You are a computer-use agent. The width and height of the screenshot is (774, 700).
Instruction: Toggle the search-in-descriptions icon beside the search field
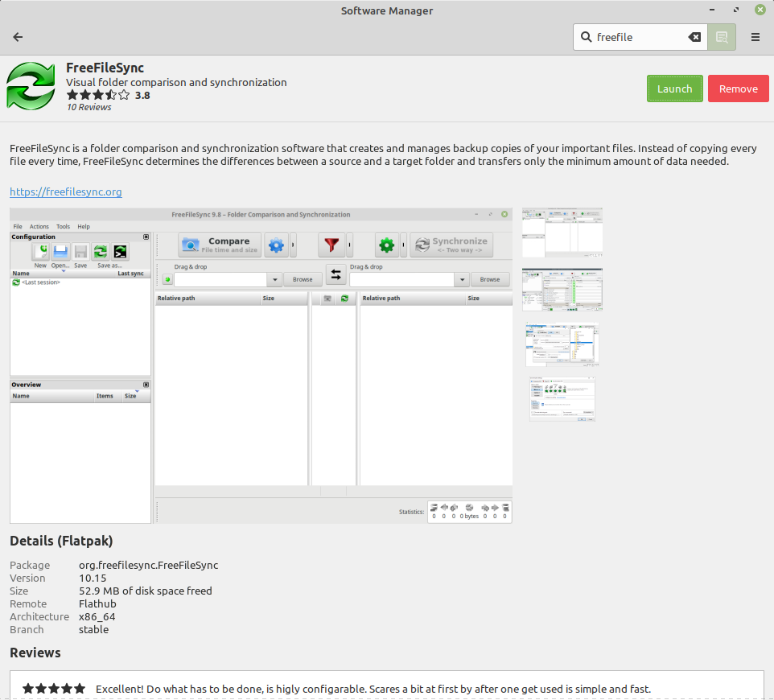(722, 37)
